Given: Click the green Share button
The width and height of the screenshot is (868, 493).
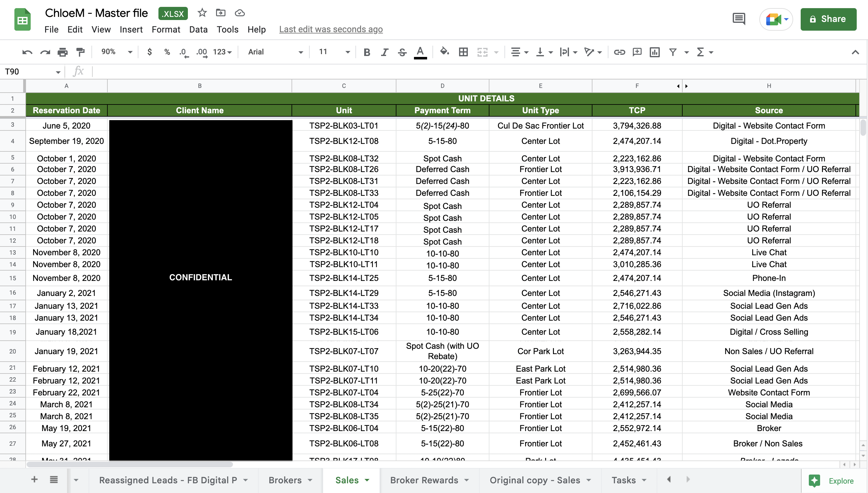Looking at the screenshot, I should pyautogui.click(x=828, y=19).
